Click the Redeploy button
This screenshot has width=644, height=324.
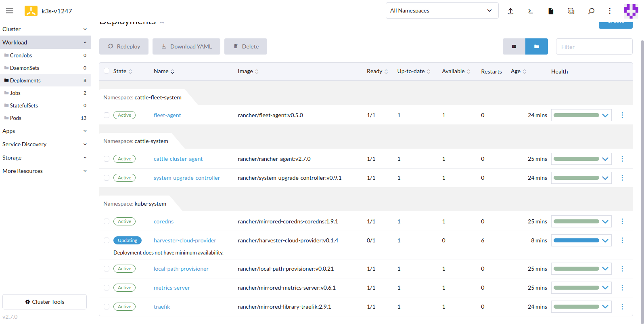click(x=124, y=46)
